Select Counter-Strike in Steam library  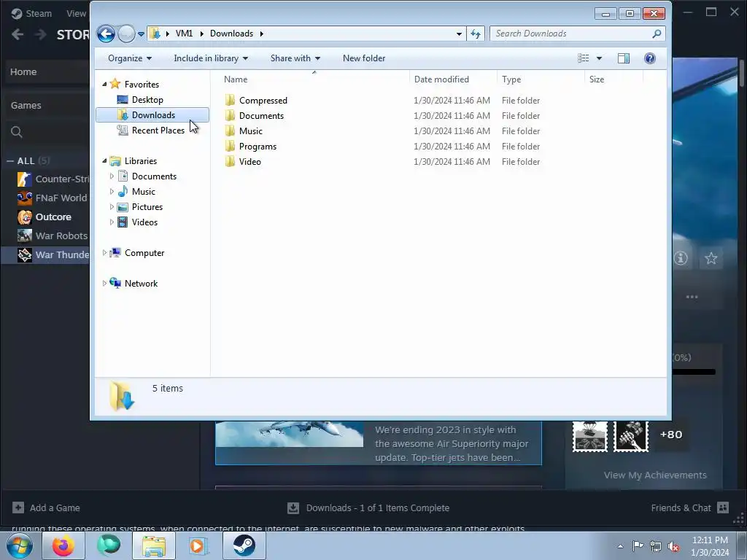53,179
